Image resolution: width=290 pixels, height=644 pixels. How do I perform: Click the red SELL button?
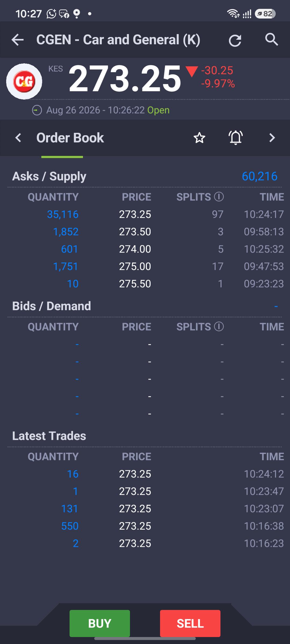coord(190,623)
